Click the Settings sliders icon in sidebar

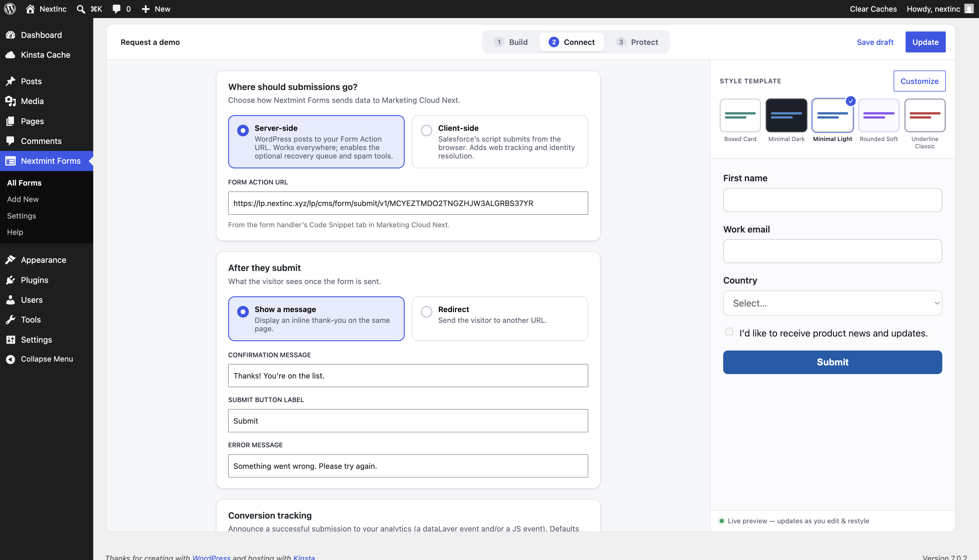coord(10,340)
